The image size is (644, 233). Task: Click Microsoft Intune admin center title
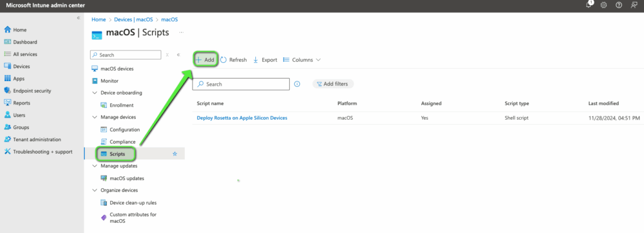click(45, 5)
